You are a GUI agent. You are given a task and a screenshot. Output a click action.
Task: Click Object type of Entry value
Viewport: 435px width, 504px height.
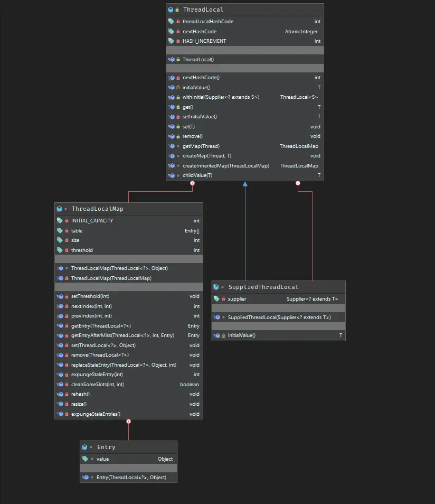point(165,459)
